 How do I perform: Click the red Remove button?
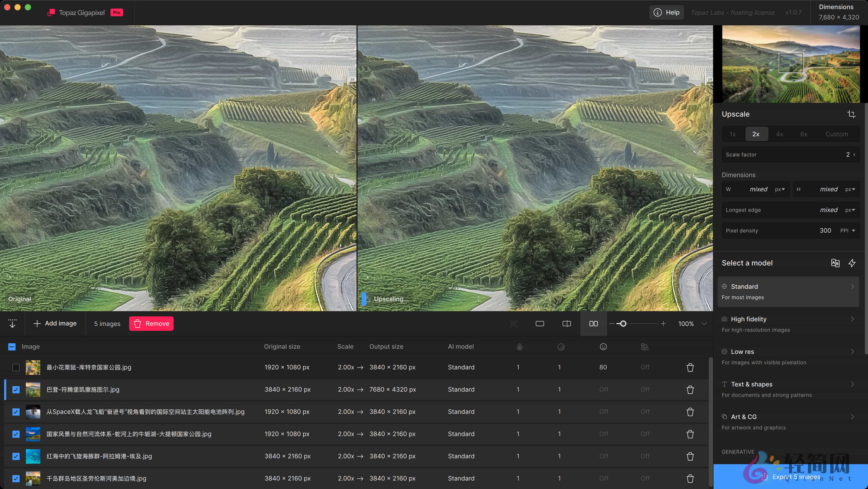tap(151, 324)
